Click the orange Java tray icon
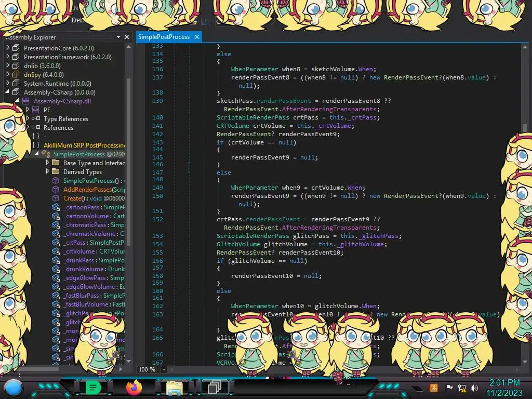Viewport: 532px width, 399px height. (x=434, y=388)
